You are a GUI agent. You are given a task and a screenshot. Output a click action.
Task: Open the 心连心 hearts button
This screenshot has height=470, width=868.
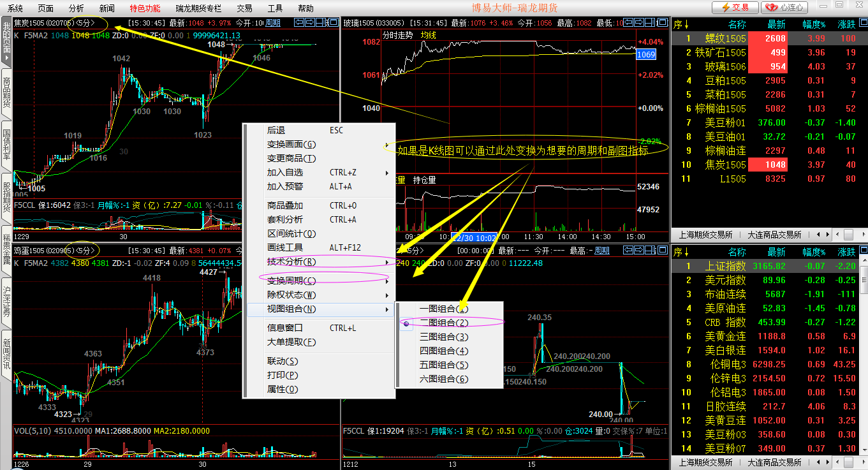pyautogui.click(x=785, y=8)
